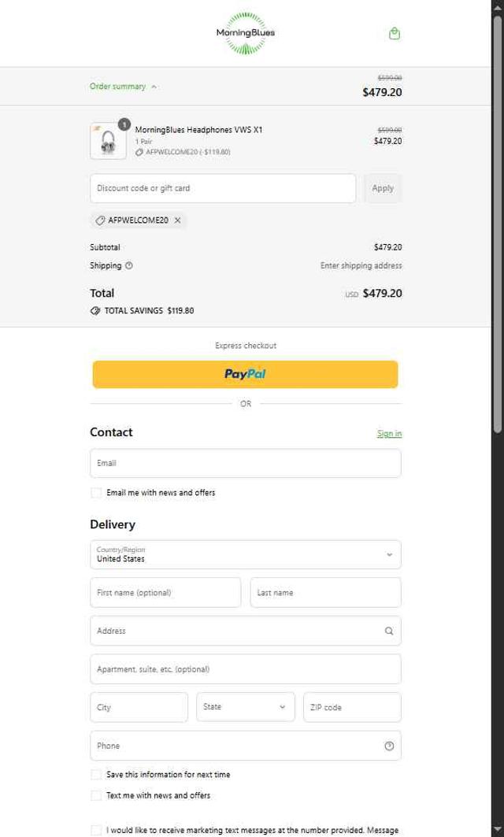Viewport: 504px width, 837px height.
Task: Click the shipping info question icon
Action: (x=129, y=265)
